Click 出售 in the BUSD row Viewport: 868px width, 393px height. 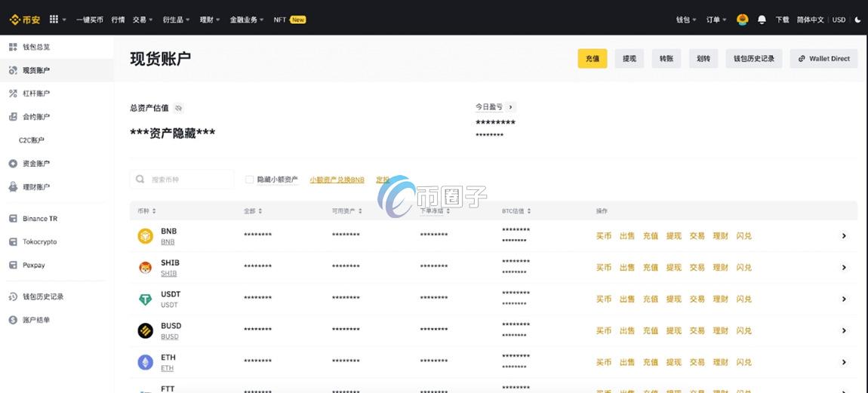627,330
